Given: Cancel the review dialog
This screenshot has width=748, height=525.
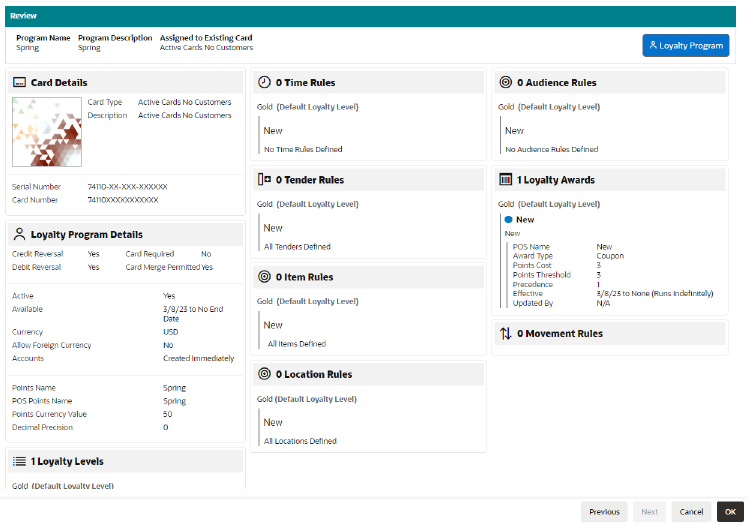Looking at the screenshot, I should click(691, 512).
